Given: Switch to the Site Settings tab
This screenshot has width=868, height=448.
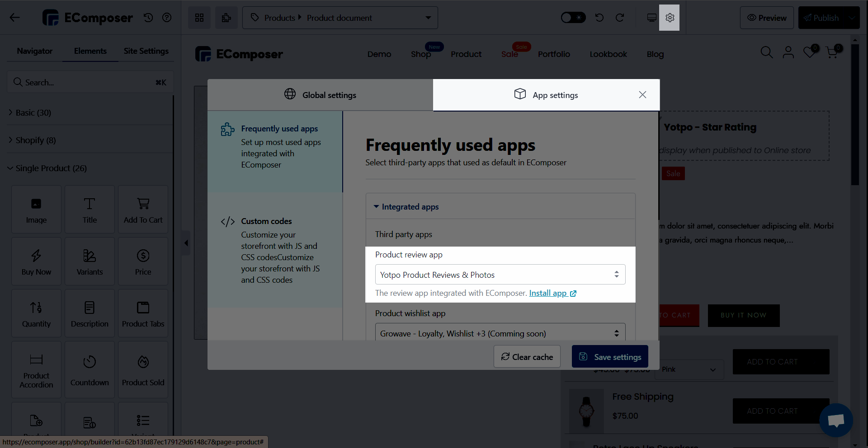Looking at the screenshot, I should [x=146, y=51].
